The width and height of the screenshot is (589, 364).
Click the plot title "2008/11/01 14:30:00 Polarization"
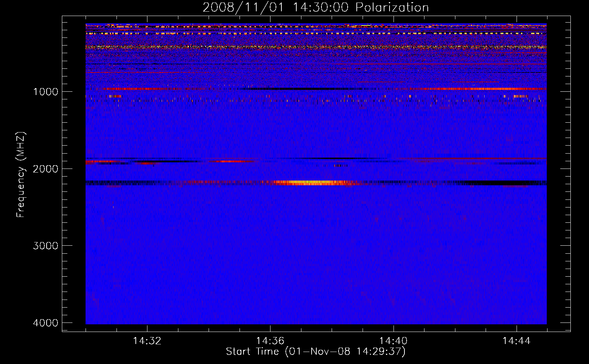[316, 7]
